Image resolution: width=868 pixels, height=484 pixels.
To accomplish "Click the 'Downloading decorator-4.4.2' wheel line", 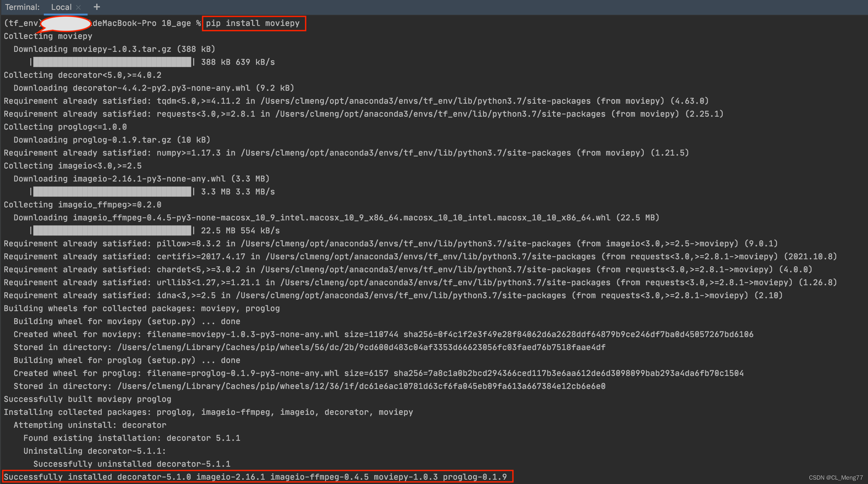I will tap(154, 88).
